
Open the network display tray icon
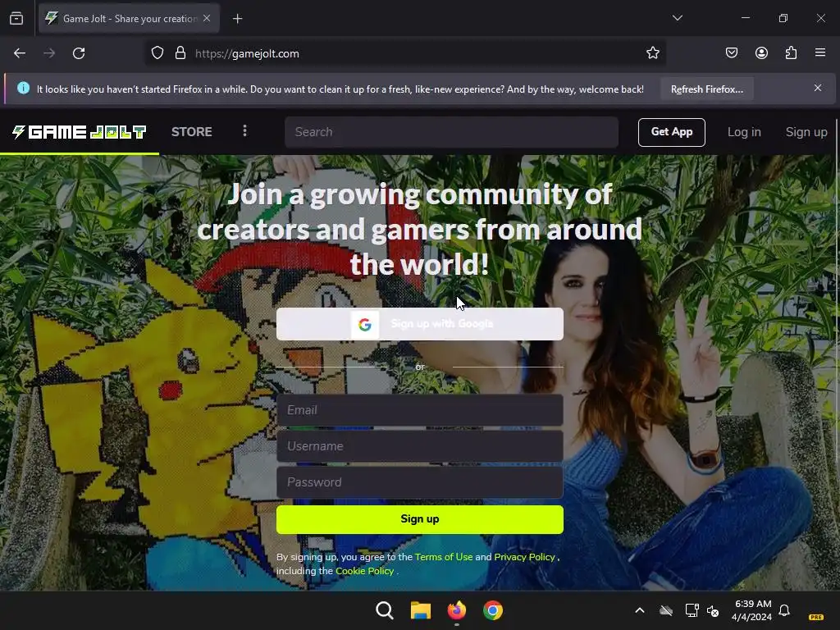point(692,610)
